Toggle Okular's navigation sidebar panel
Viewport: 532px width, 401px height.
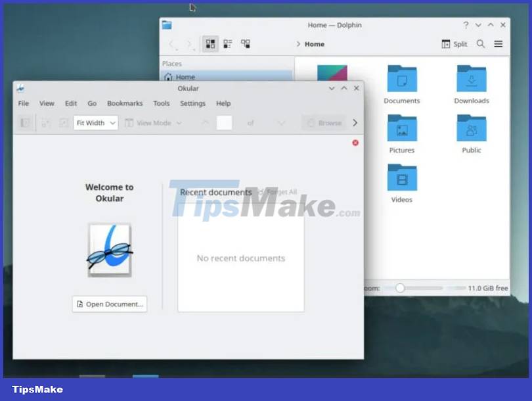click(24, 122)
